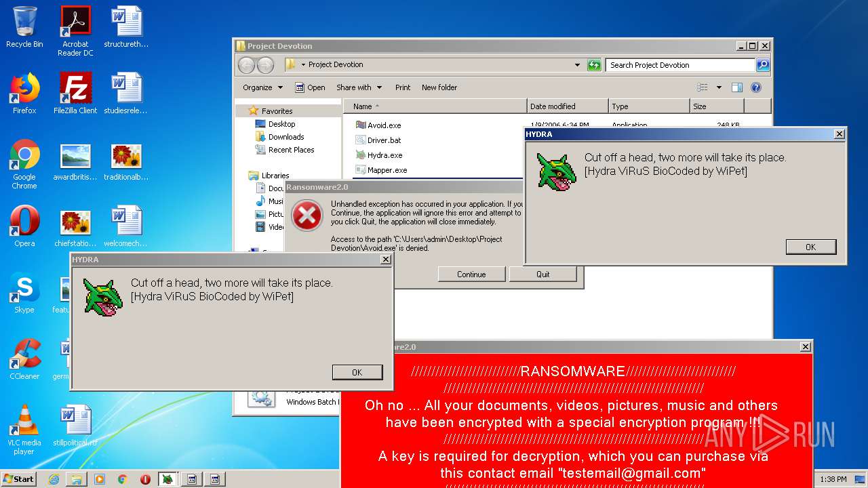Open Acrobat Reader DC desktop shortcut
Image resolution: width=868 pixels, height=488 pixels.
click(75, 31)
